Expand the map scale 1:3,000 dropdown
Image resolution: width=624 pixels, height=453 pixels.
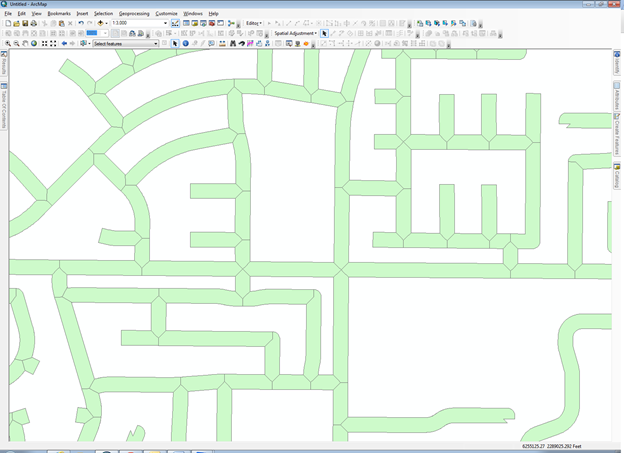point(165,23)
